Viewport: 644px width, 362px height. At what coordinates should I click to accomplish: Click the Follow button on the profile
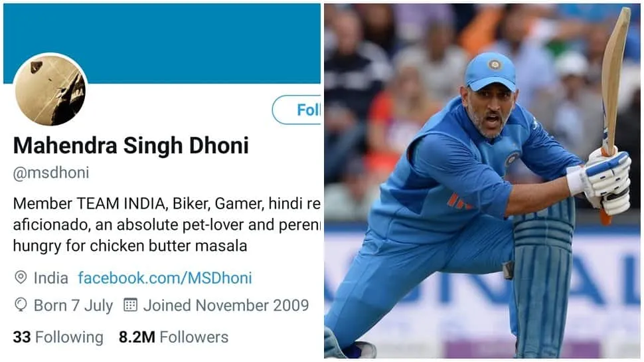(297, 110)
